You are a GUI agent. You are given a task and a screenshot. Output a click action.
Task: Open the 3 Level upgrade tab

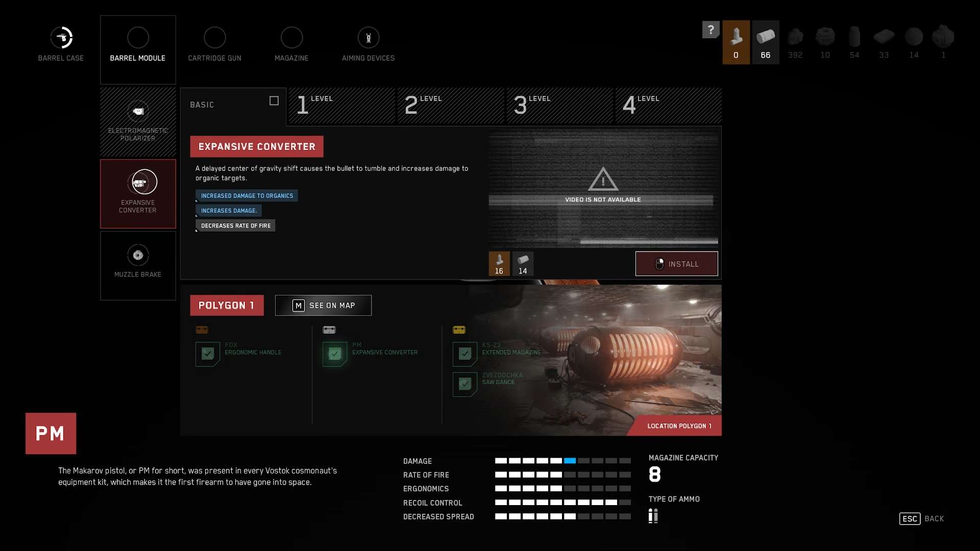point(560,106)
